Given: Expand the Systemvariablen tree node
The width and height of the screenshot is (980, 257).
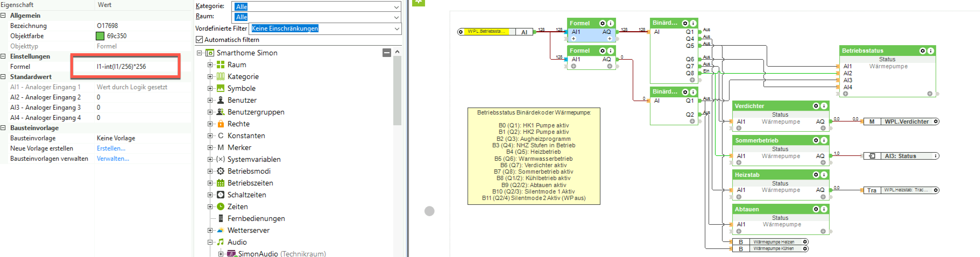Looking at the screenshot, I should click(210, 159).
